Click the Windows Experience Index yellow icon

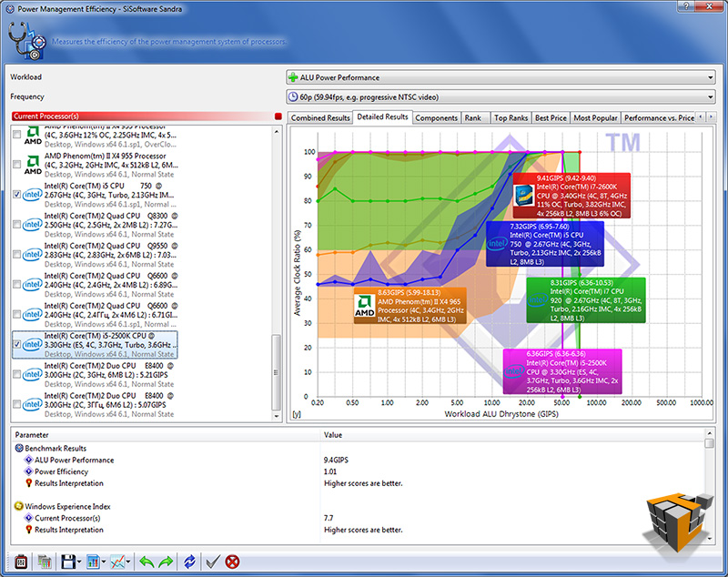pyautogui.click(x=19, y=506)
